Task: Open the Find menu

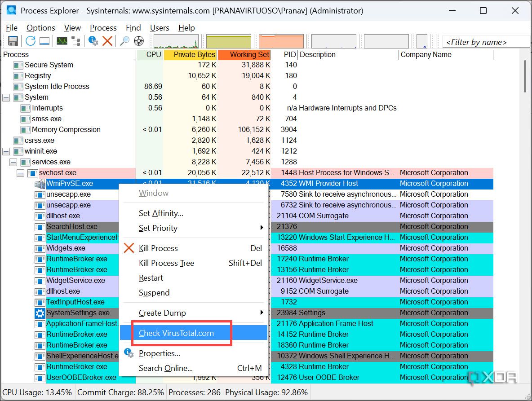Action: pos(133,28)
